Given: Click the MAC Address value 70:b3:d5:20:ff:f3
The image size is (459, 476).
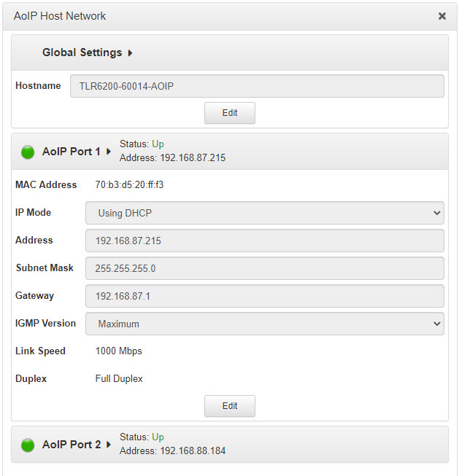Looking at the screenshot, I should [x=129, y=185].
